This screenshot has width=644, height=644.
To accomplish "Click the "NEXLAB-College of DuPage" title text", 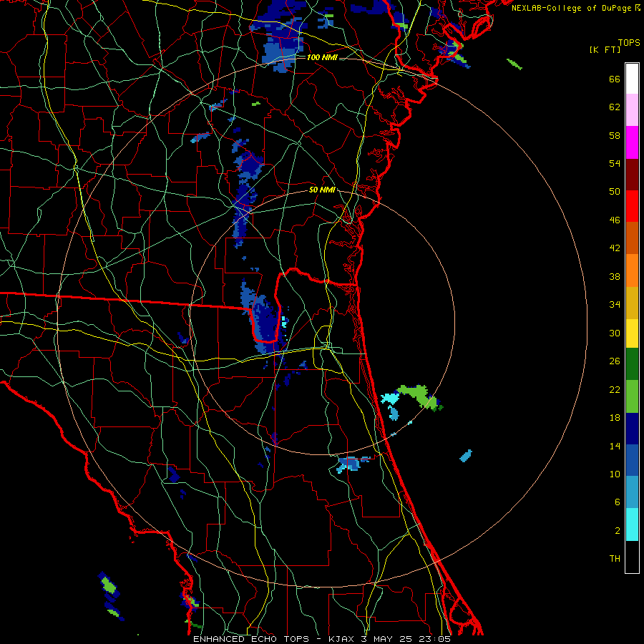I will (x=571, y=8).
